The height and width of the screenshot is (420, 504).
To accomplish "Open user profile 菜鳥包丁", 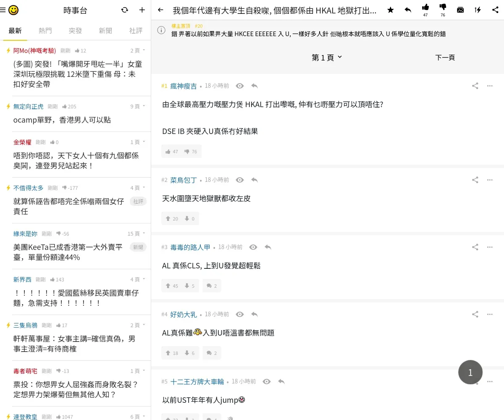I will tap(184, 180).
